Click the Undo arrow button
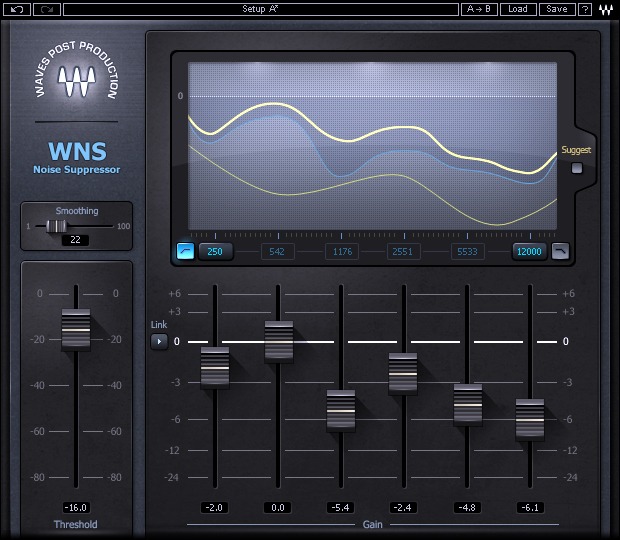Screen dimensions: 620x540 17,9
